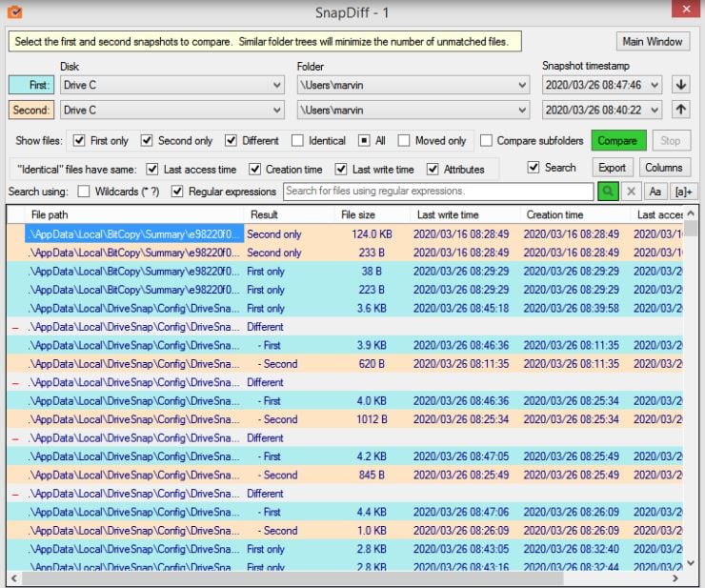The height and width of the screenshot is (588, 705).
Task: Close the SnapDiff window
Action: click(686, 9)
